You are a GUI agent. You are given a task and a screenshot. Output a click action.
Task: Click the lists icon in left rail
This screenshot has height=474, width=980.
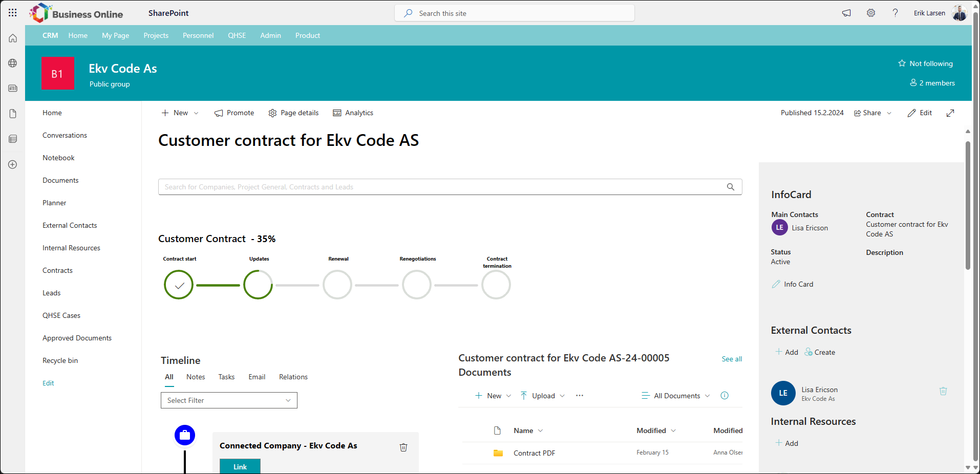(x=13, y=139)
